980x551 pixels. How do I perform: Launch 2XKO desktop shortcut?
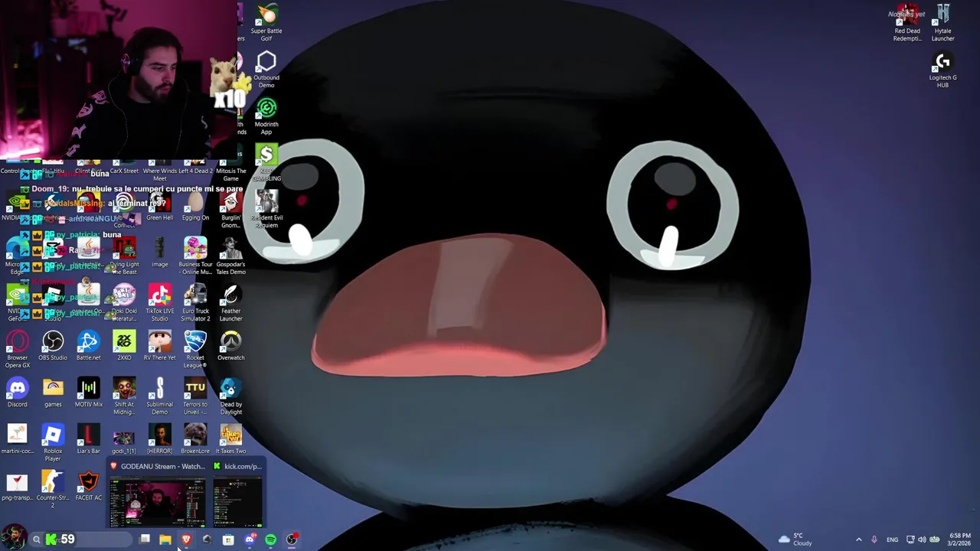click(x=124, y=347)
